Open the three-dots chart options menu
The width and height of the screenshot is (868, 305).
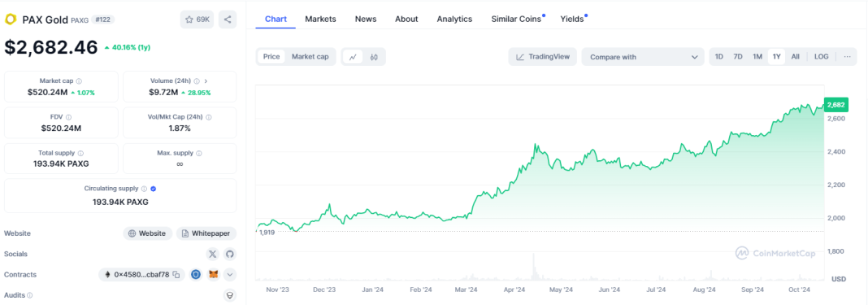tap(847, 56)
